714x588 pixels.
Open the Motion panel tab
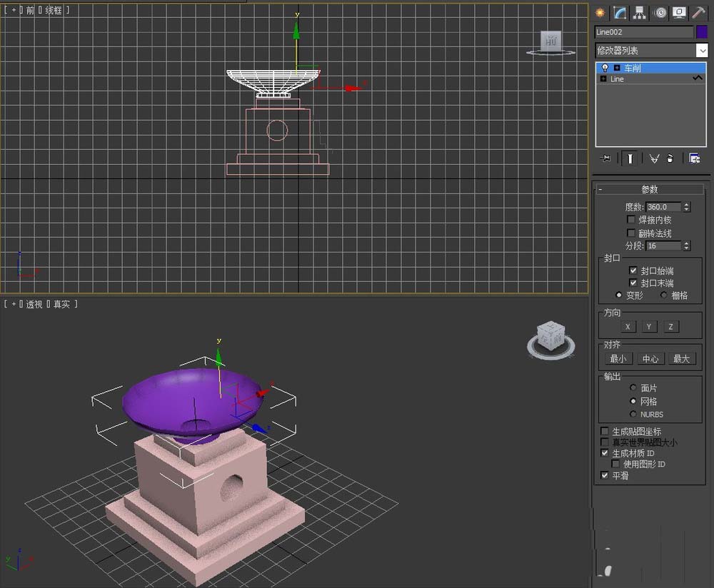point(660,13)
